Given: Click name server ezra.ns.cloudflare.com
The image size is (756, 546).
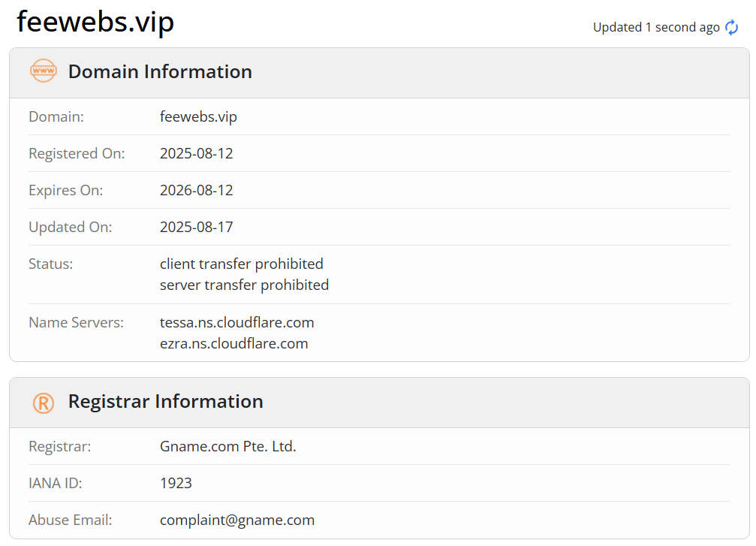Looking at the screenshot, I should coord(233,343).
